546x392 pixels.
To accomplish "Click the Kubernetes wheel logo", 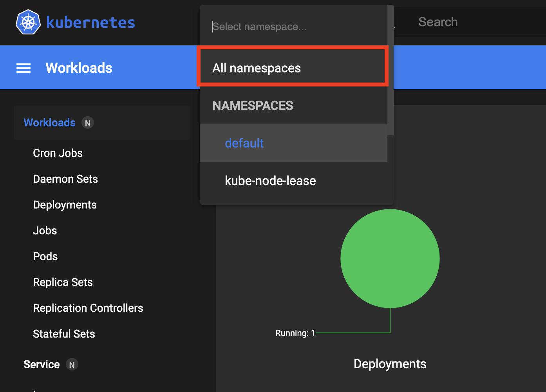I will 28,22.
